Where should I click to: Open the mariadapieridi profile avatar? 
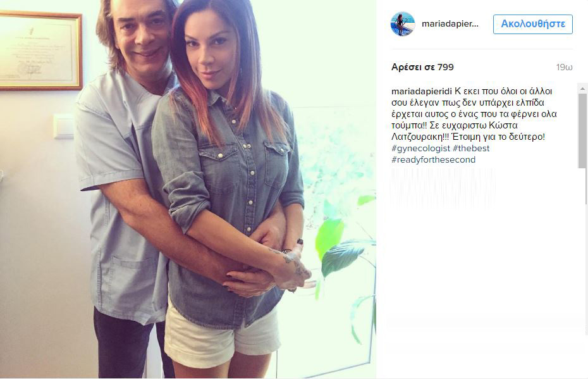[x=403, y=24]
